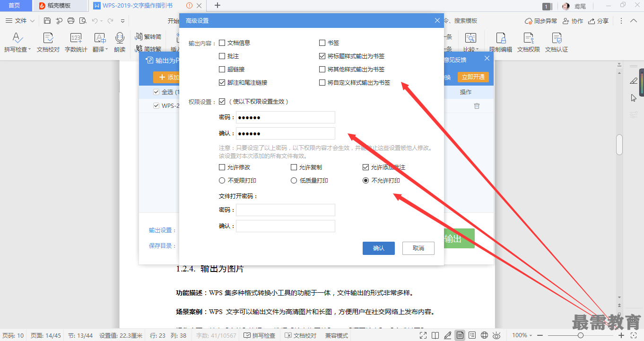Screen dimensions: 644x341
Task: Switch to reading layout in status bar
Action: click(x=435, y=335)
